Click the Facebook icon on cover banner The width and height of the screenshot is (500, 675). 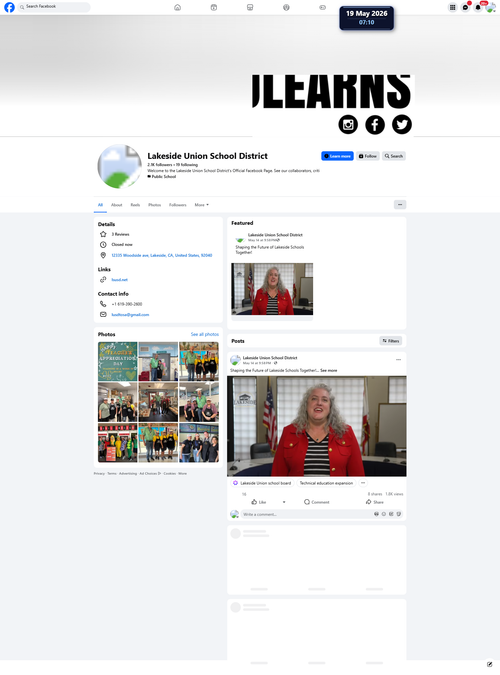pos(375,124)
